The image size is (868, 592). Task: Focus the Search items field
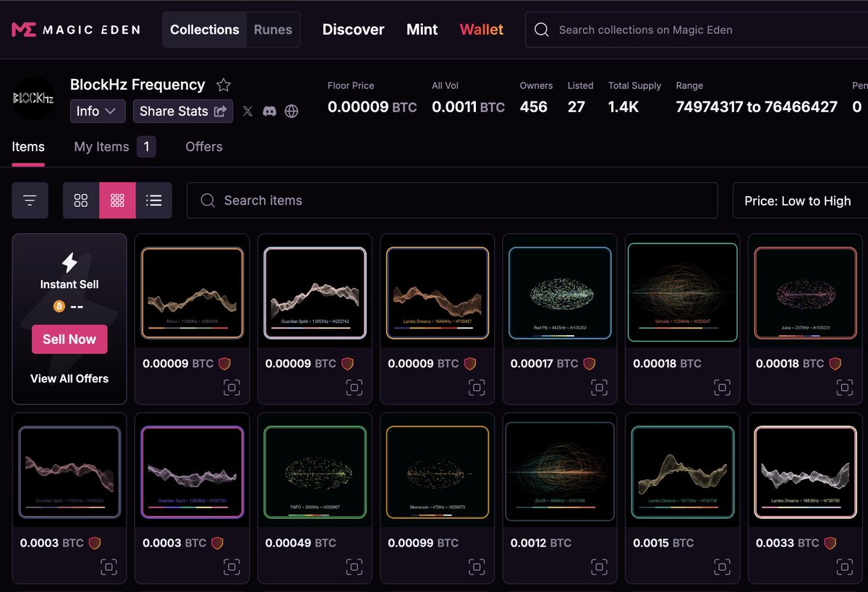[x=452, y=200]
